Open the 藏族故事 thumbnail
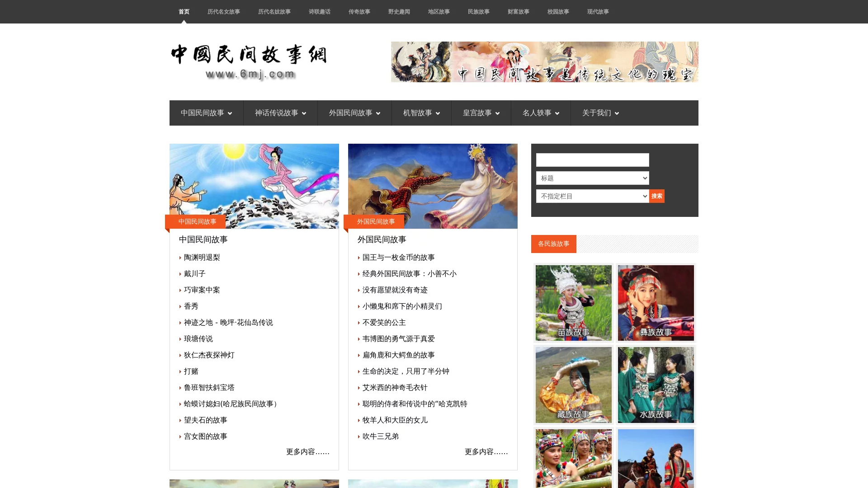The width and height of the screenshot is (868, 488). click(x=574, y=385)
